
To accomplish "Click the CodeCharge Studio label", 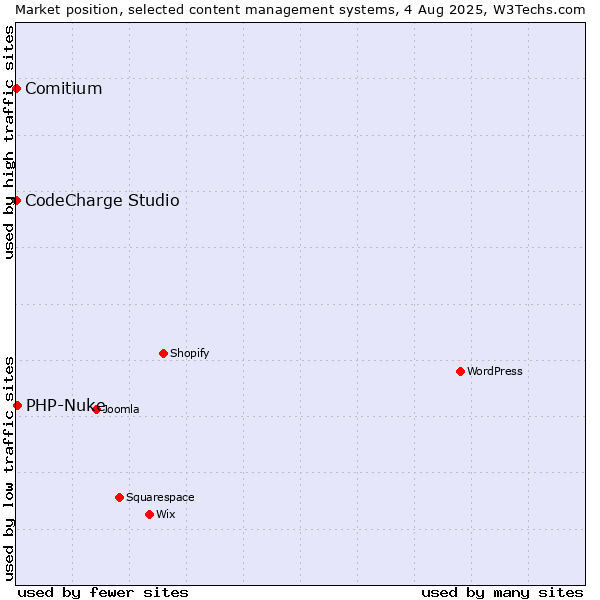I will pos(102,201).
